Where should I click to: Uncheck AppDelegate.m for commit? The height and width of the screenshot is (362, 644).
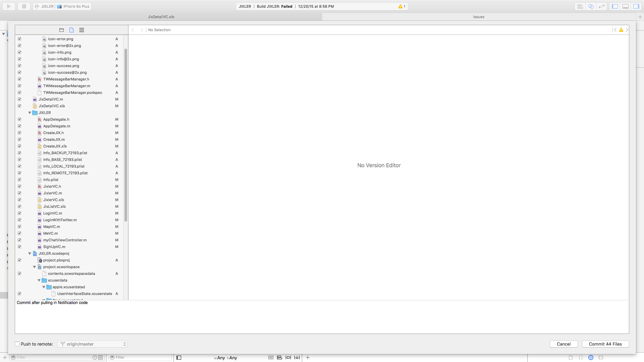tap(19, 126)
